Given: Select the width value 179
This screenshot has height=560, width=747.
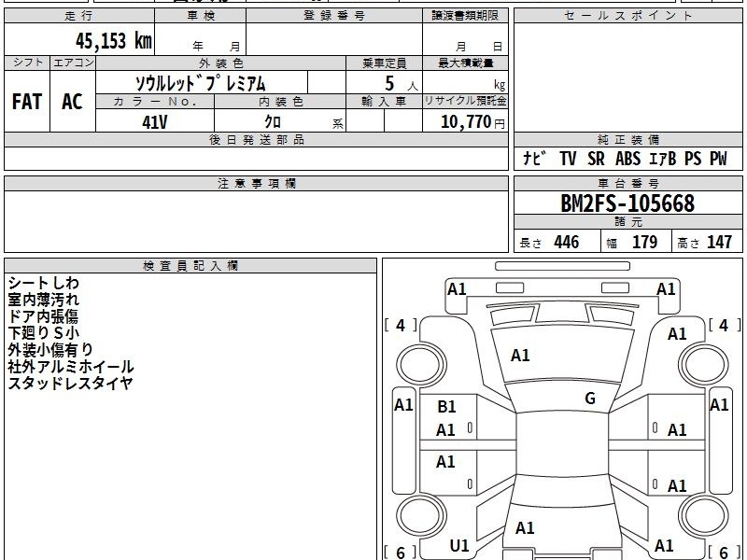Looking at the screenshot, I should point(644,242).
